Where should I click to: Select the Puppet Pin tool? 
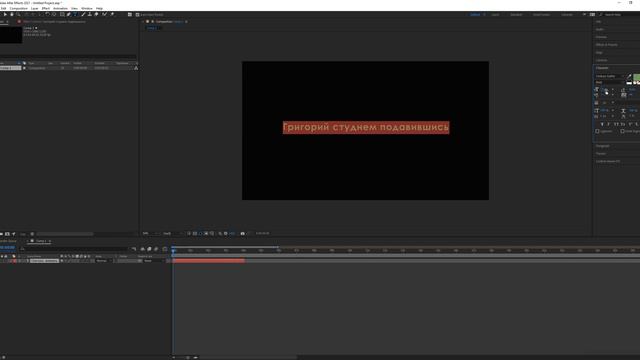point(112,14)
